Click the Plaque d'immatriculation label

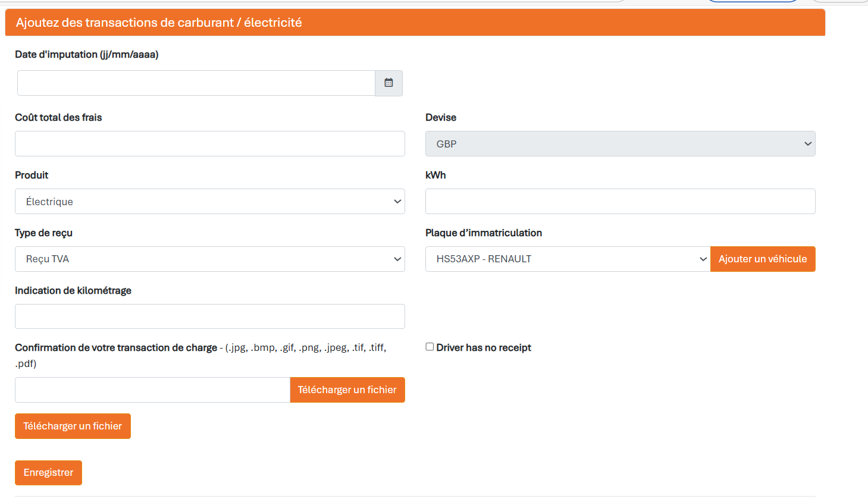tap(484, 233)
